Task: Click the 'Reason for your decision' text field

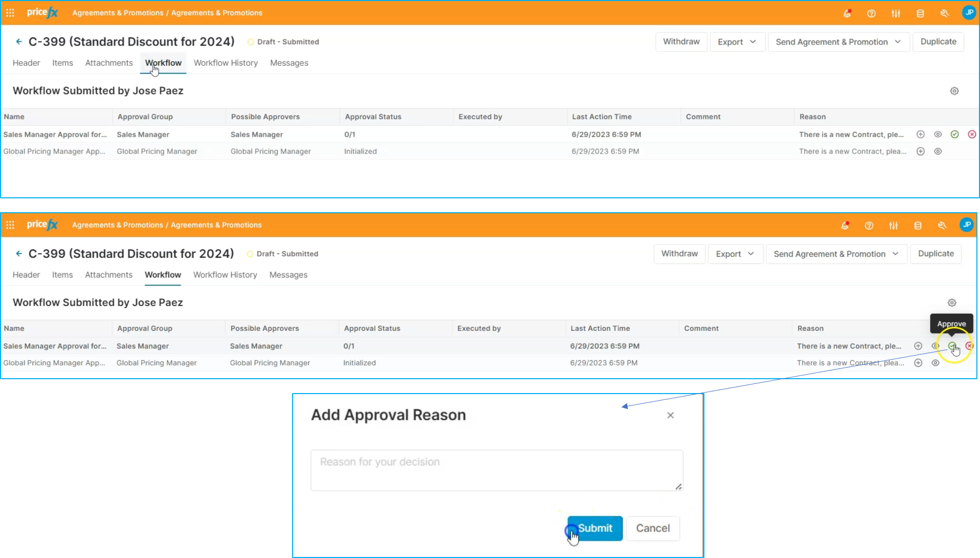Action: coord(496,470)
